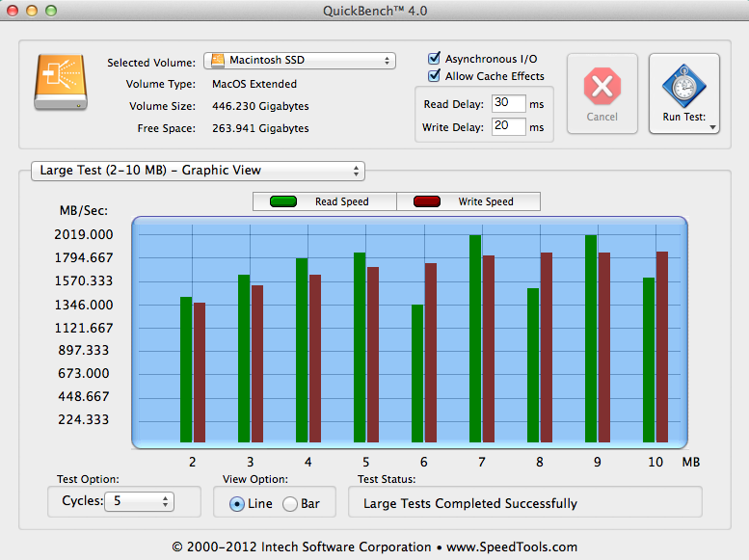This screenshot has height=560, width=749.
Task: Click the 263.941 Gigabytes free space value
Action: tap(260, 128)
